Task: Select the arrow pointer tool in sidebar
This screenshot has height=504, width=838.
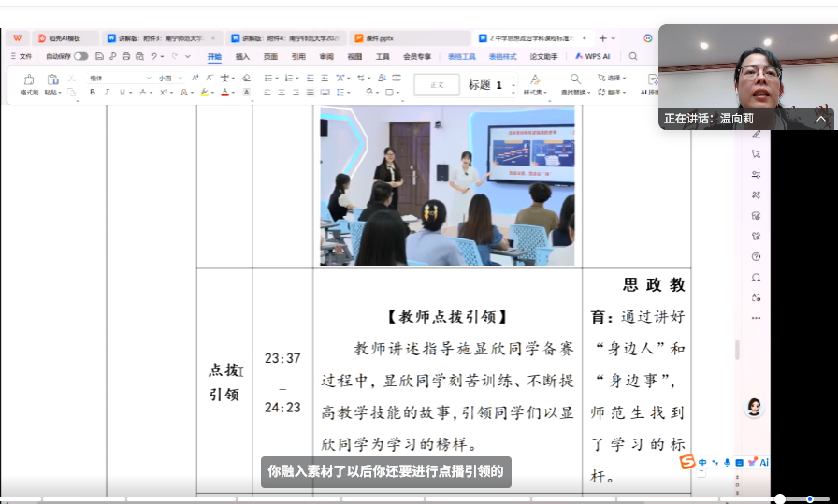Action: pyautogui.click(x=756, y=153)
